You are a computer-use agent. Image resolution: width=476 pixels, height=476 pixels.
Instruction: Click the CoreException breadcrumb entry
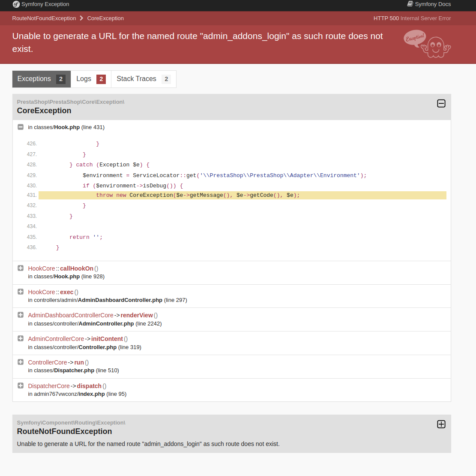(x=105, y=18)
